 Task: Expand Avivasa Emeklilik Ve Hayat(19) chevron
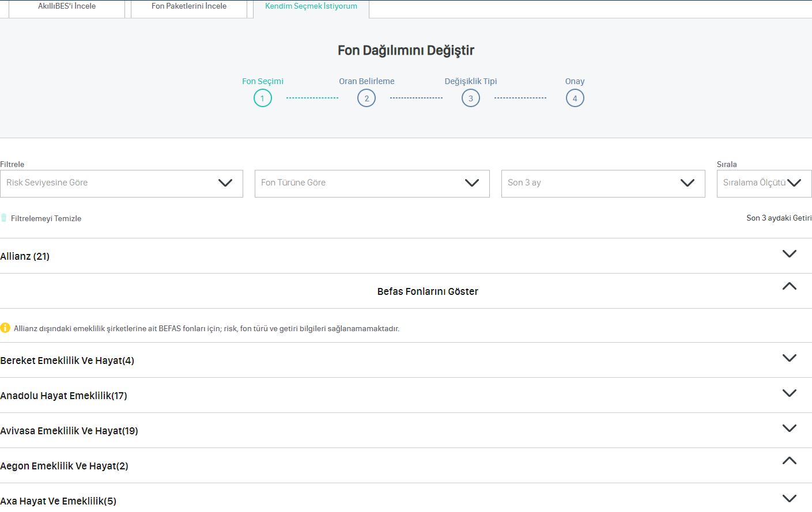pos(790,428)
